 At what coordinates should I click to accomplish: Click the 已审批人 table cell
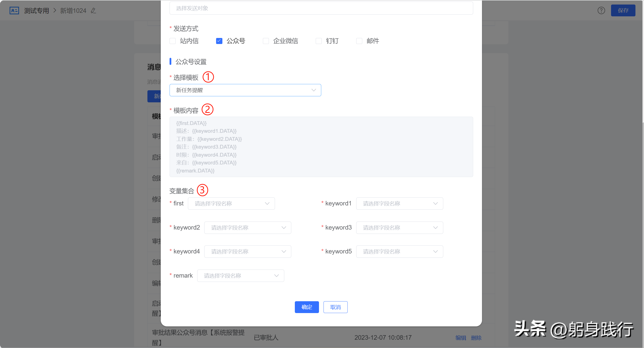pos(266,337)
